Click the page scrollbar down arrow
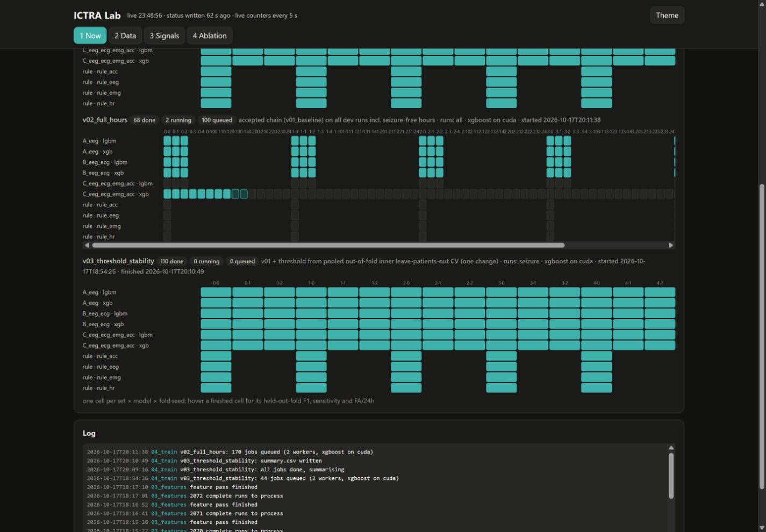Screen dimensions: 766x532 761,528
